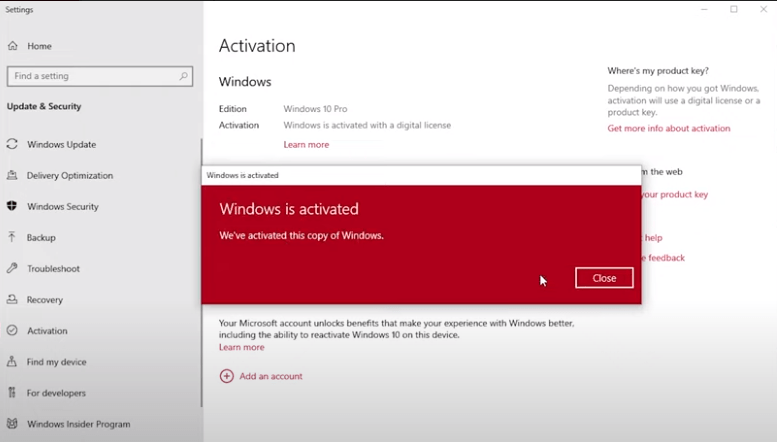The image size is (777, 442).
Task: Click the help link at right
Action: [653, 238]
